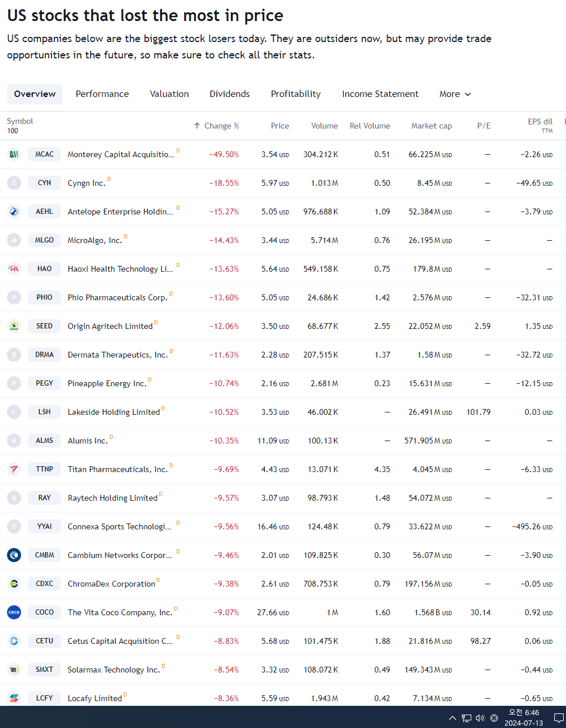
Task: Click the LSH company logo icon
Action: (x=14, y=412)
